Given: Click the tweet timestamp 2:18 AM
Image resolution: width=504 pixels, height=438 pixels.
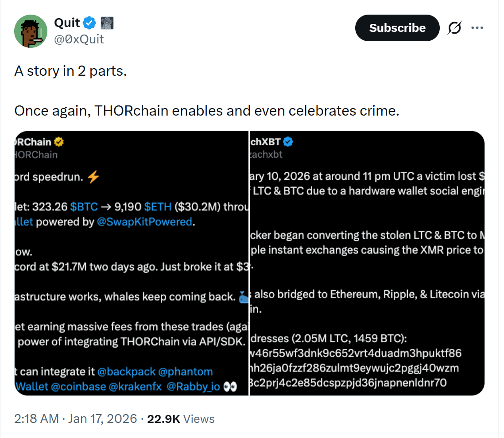Looking at the screenshot, I should tap(36, 418).
